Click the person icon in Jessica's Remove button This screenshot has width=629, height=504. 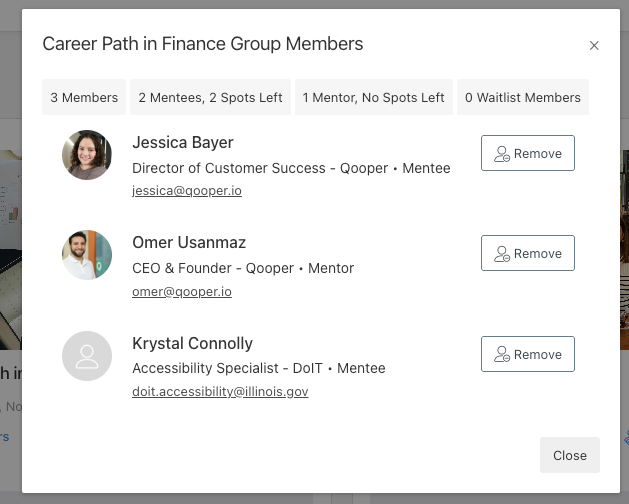tap(502, 154)
